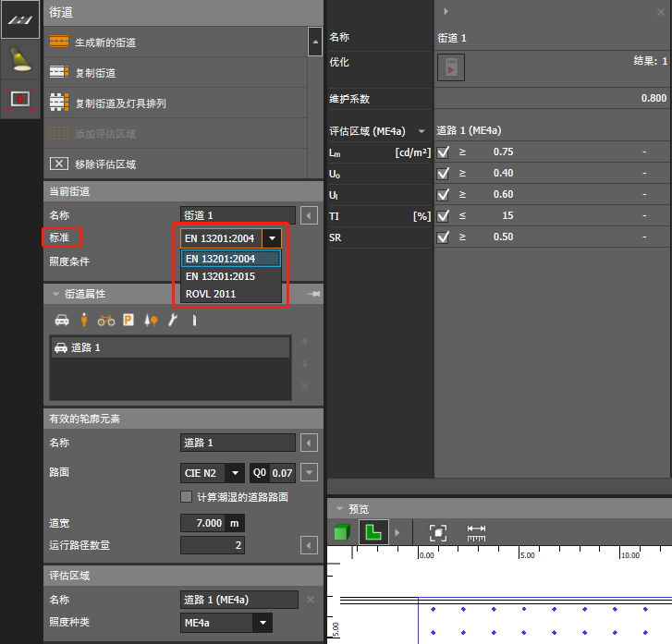Pin the 街道属性 panel
Image resolution: width=672 pixels, height=644 pixels.
313,294
